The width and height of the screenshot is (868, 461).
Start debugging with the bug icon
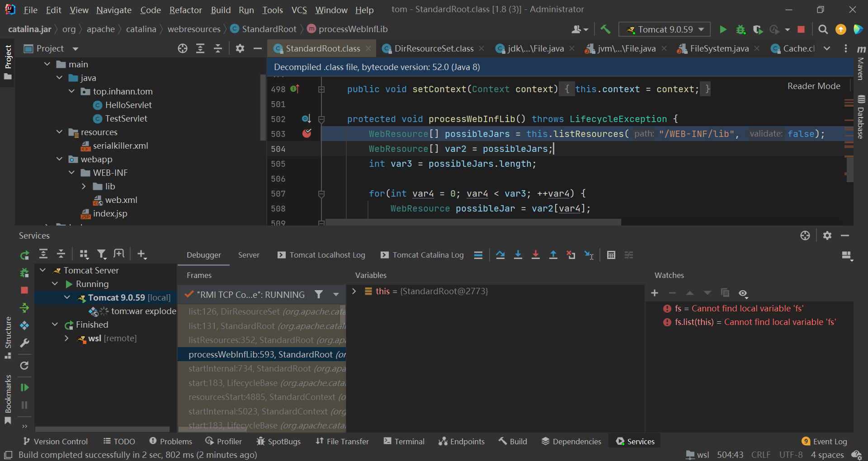coord(741,29)
